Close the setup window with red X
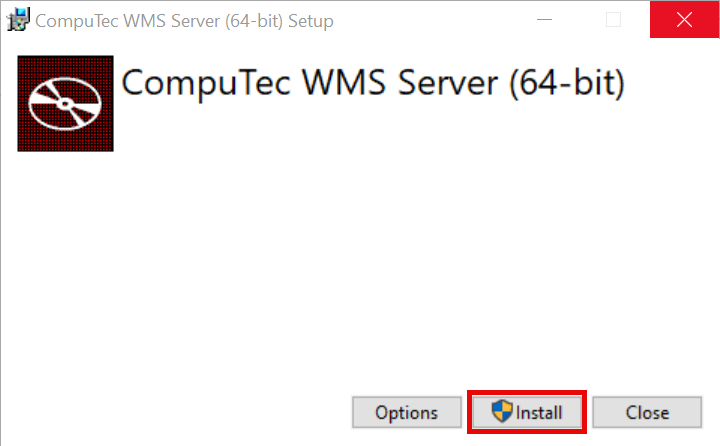The image size is (720, 446). tap(684, 20)
